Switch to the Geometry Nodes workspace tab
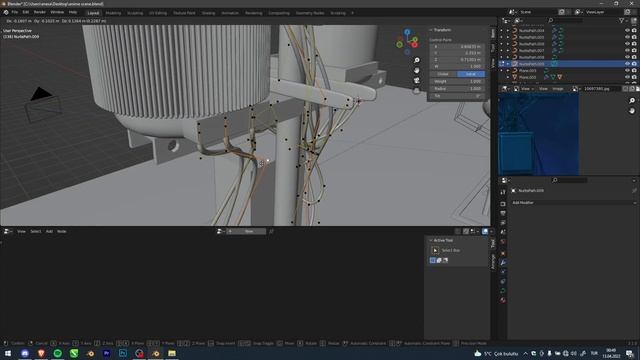This screenshot has height=360, width=640. 310,13
